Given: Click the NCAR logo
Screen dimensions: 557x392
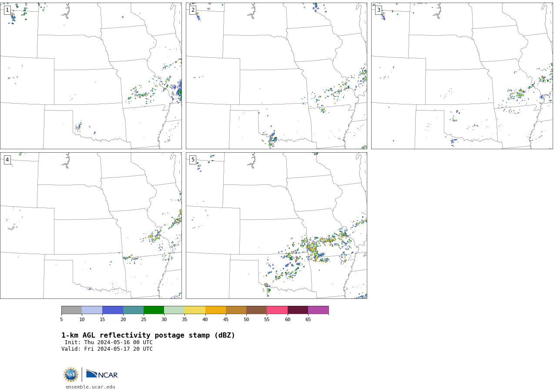Looking at the screenshot, I should point(102,374).
